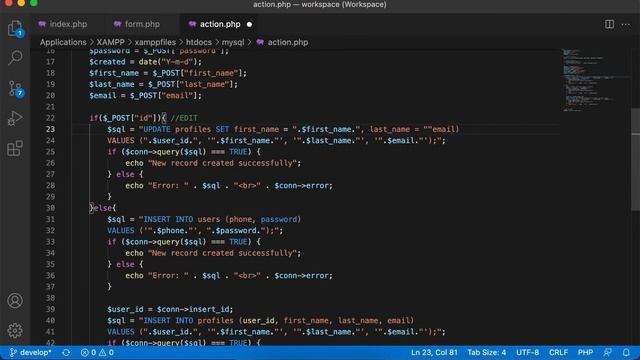Click the mysql breadcrumb segment
The image size is (640, 360).
(x=233, y=42)
